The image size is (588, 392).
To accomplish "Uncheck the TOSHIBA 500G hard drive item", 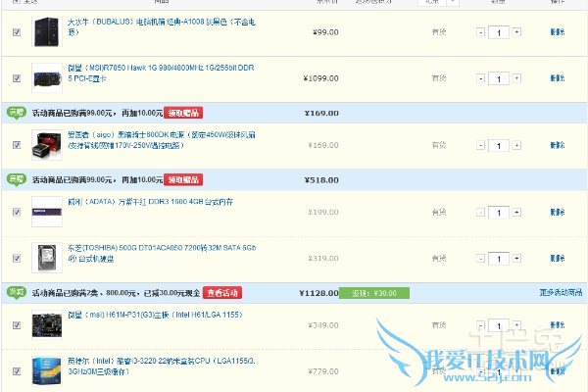I will point(17,259).
